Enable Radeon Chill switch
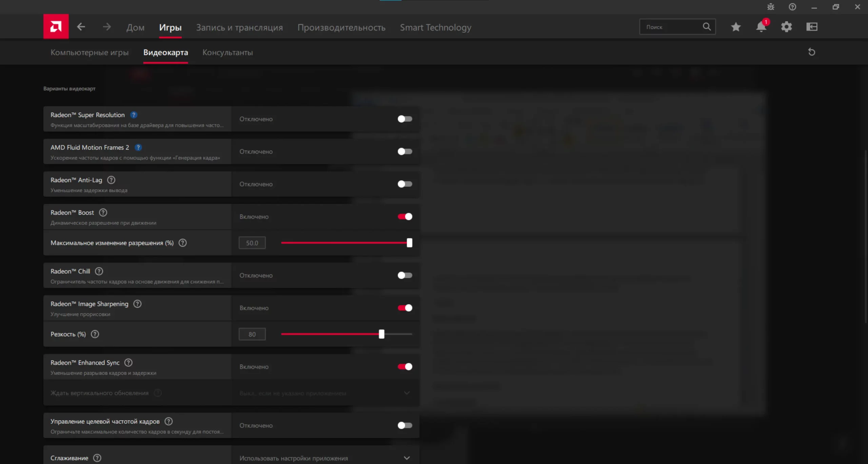868x464 pixels. [x=405, y=275]
